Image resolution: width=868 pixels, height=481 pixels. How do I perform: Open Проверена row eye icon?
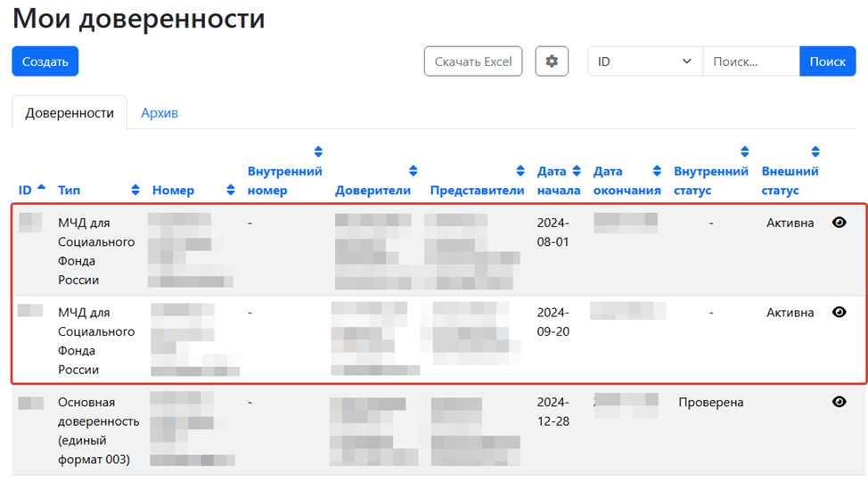(x=839, y=402)
